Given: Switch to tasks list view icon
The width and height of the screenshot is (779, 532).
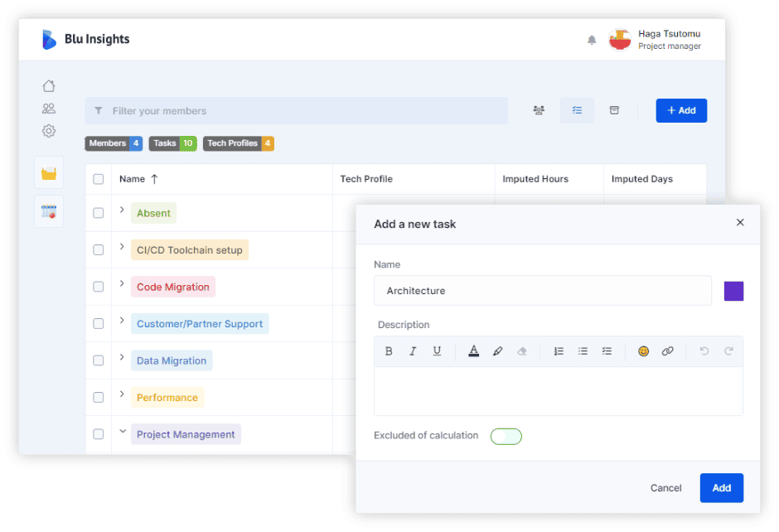Looking at the screenshot, I should [577, 110].
